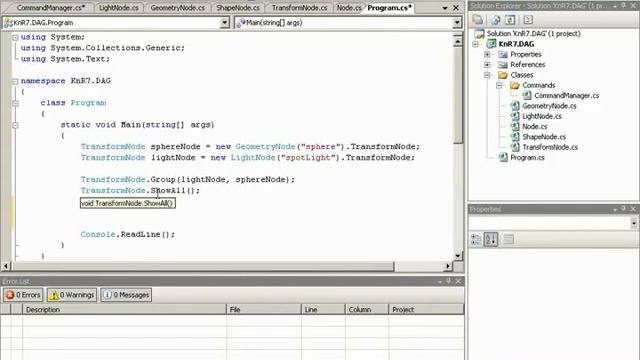Viewport: 640px width, 360px height.
Task: Toggle the 0 Warnings filter button
Action: click(x=72, y=295)
